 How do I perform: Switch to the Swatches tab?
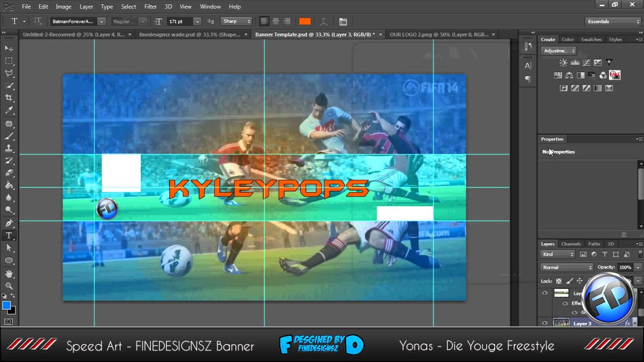click(x=591, y=39)
